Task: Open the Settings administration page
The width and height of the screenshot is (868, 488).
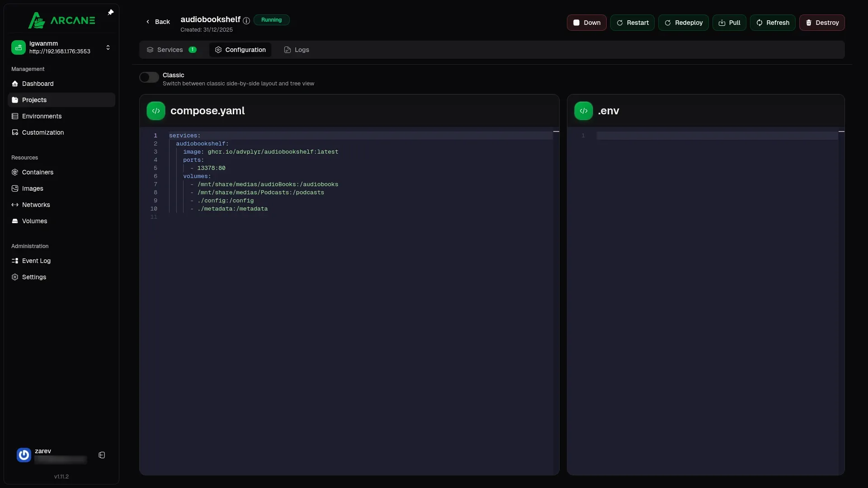Action: click(x=34, y=277)
